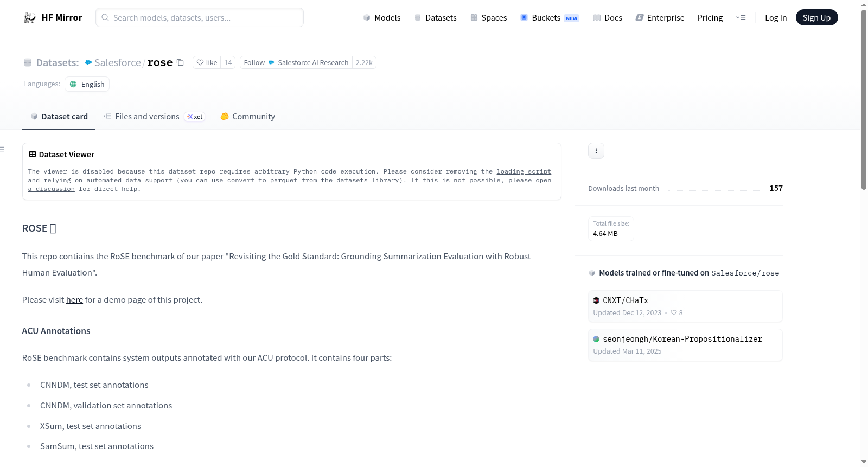Click the CNXT/CHaTx avatar icon
868x467 pixels.
click(x=596, y=300)
